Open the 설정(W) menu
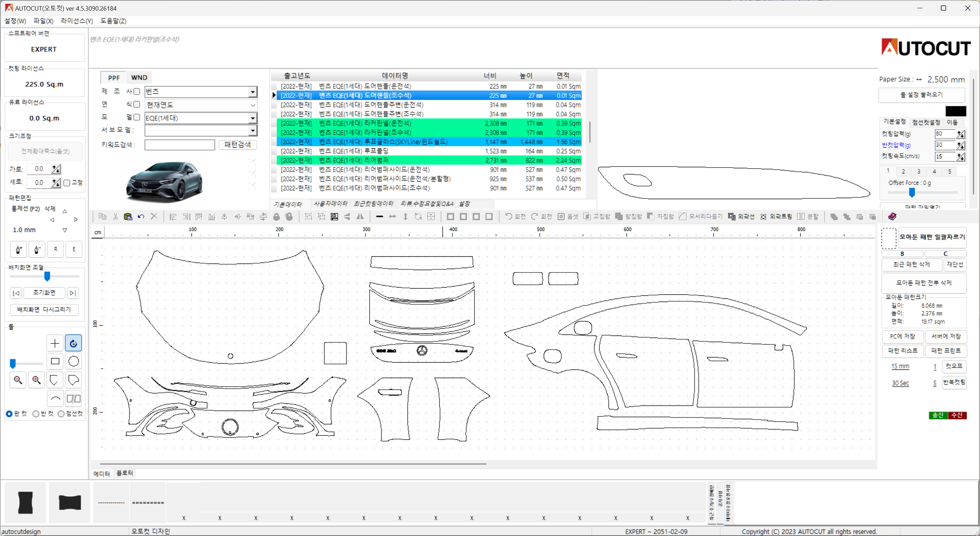 (15, 21)
